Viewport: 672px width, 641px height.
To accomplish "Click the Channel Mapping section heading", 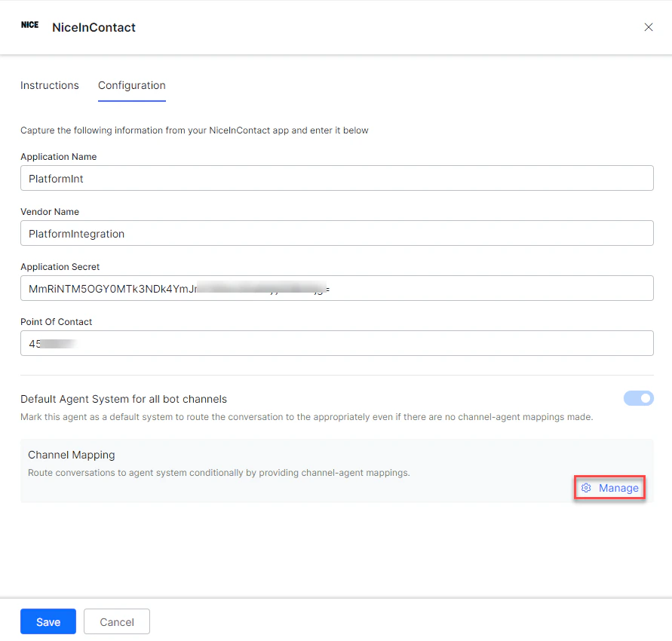I will pyautogui.click(x=71, y=455).
